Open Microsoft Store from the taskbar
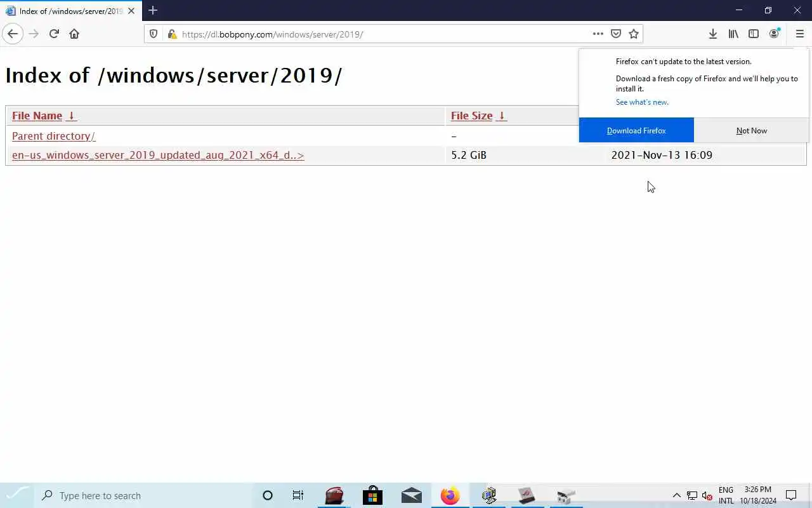The image size is (812, 508). point(372,495)
